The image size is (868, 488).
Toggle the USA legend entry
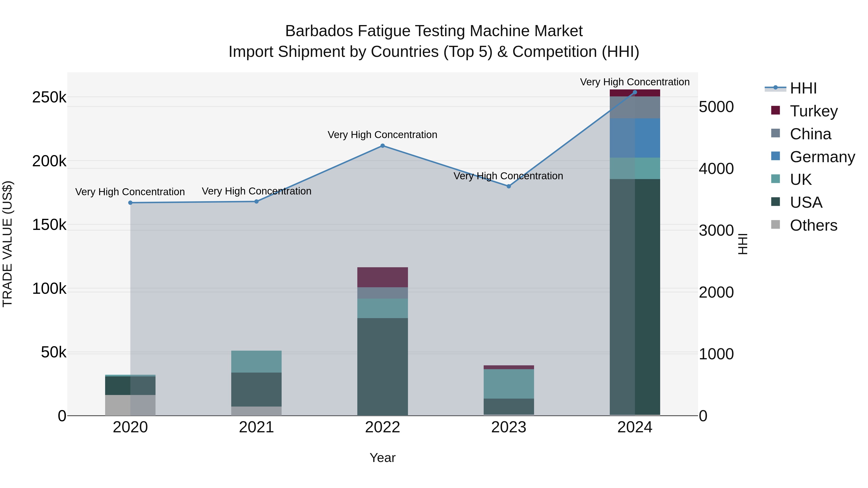pos(797,202)
